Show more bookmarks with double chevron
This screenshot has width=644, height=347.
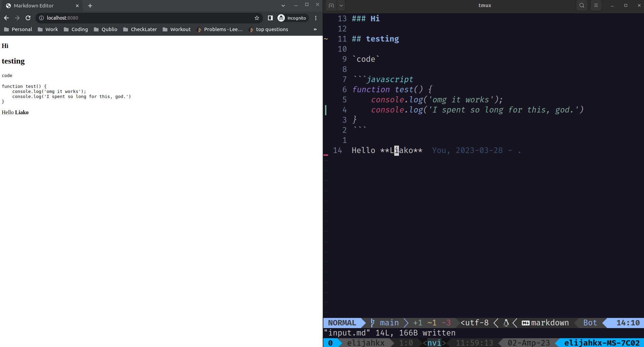click(x=315, y=29)
